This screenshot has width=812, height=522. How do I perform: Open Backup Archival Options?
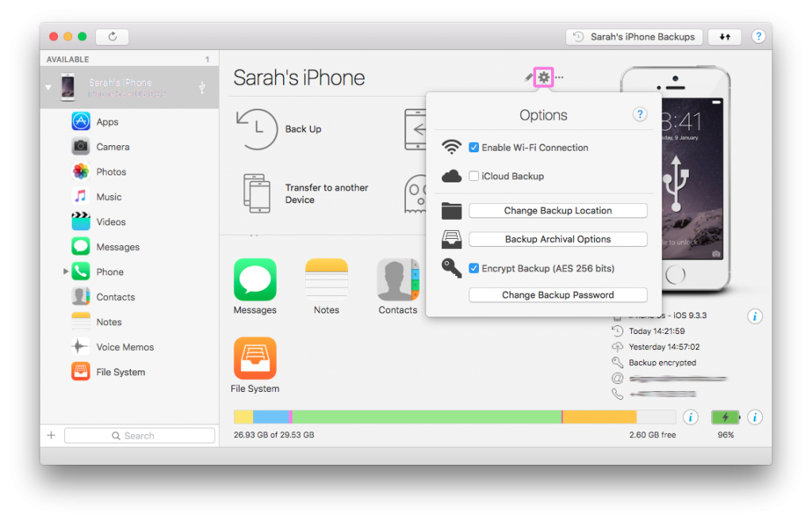(x=557, y=239)
